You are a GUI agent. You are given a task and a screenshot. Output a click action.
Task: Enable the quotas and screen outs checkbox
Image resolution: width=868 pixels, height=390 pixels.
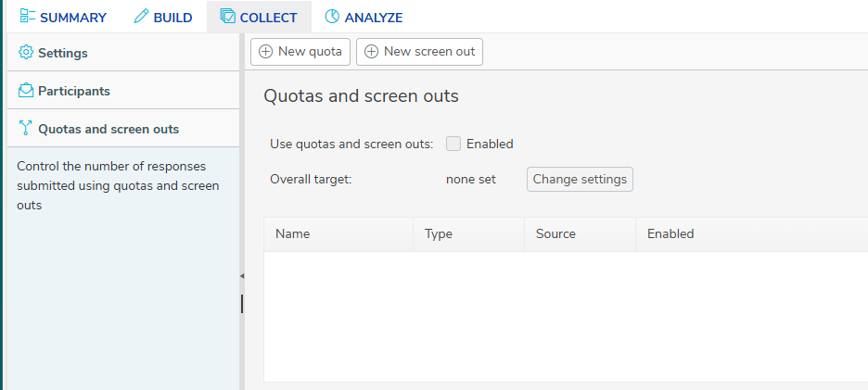[x=453, y=144]
